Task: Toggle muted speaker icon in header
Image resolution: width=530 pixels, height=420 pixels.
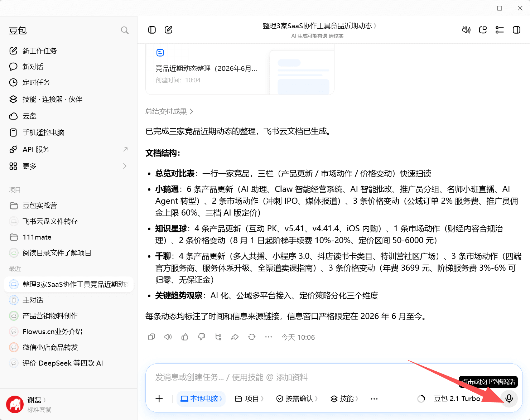Action: [x=466, y=30]
